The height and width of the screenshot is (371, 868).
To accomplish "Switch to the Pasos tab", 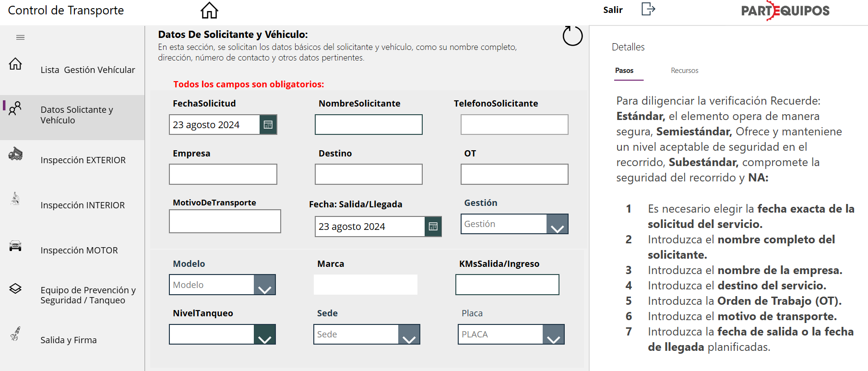I will (624, 71).
